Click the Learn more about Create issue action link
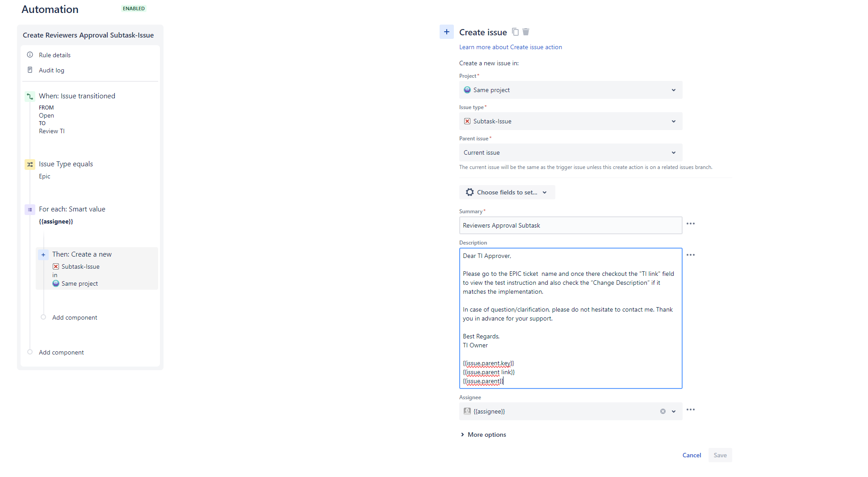Screen dimensions: 868x477 [510, 47]
